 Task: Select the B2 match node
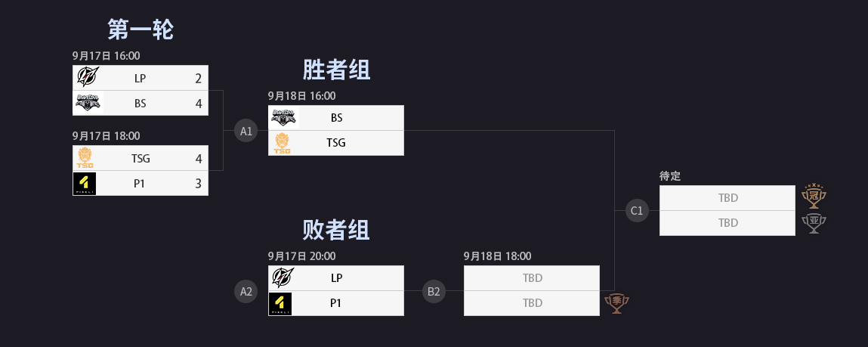coord(434,290)
